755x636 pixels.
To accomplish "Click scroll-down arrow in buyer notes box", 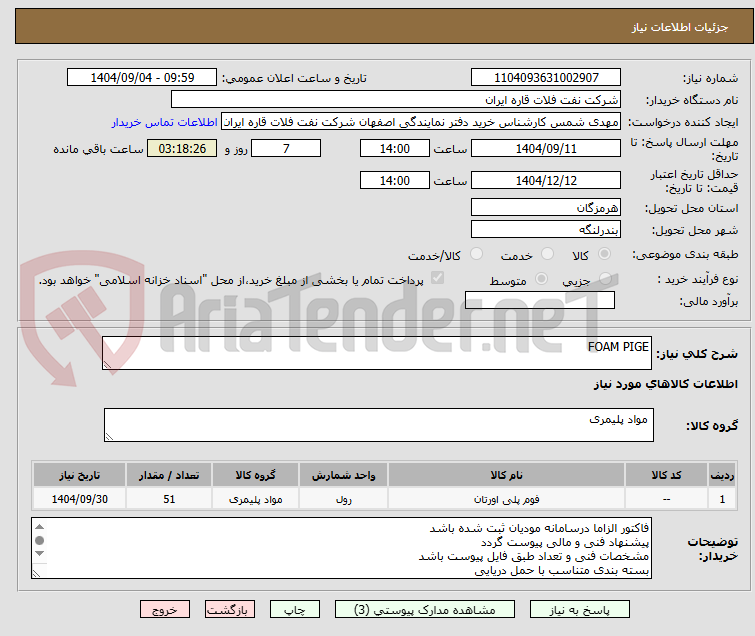I will [x=39, y=554].
